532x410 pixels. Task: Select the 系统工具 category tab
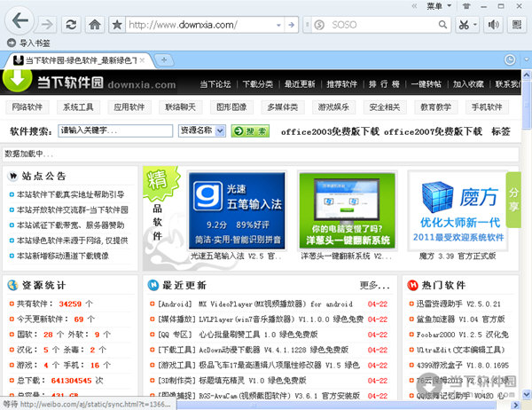(78, 107)
